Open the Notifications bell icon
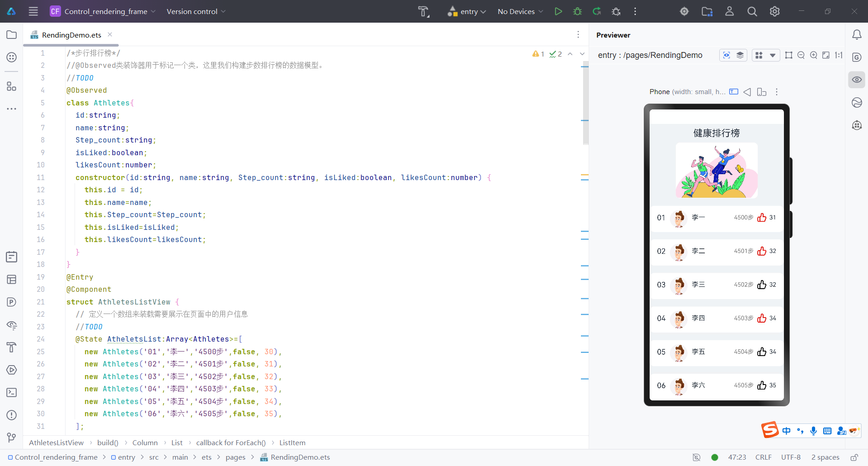Viewport: 868px width, 466px height. click(857, 35)
